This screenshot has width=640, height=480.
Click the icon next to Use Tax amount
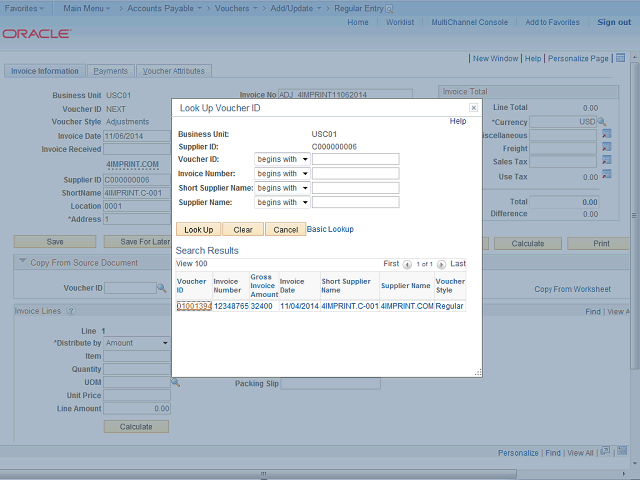tap(606, 176)
